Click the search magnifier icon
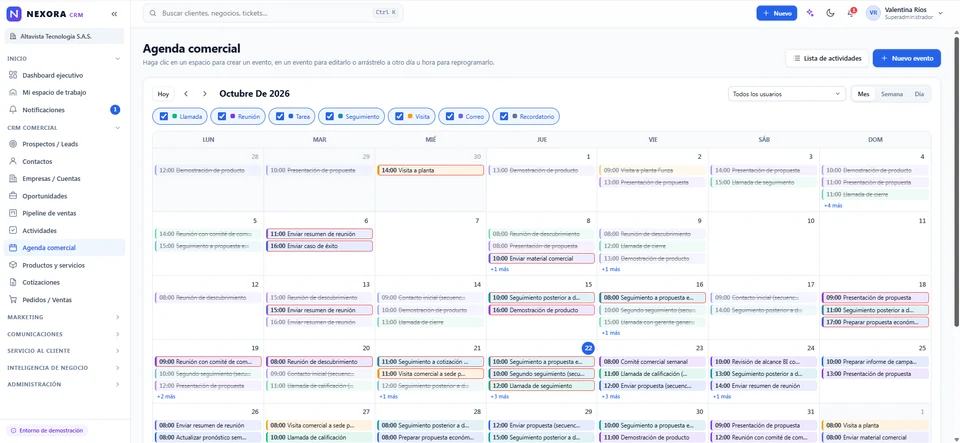The height and width of the screenshot is (443, 960). point(152,13)
